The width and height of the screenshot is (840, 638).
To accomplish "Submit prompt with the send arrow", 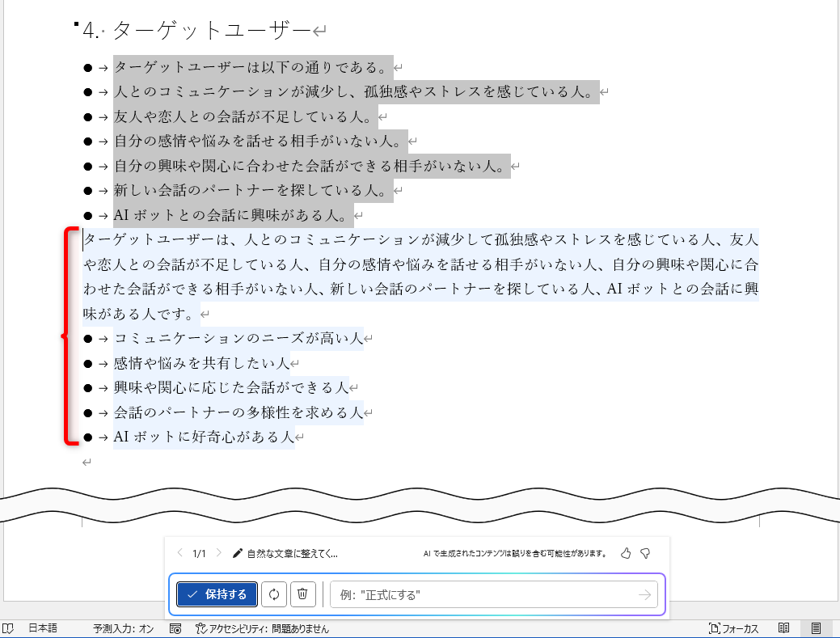I will [644, 594].
